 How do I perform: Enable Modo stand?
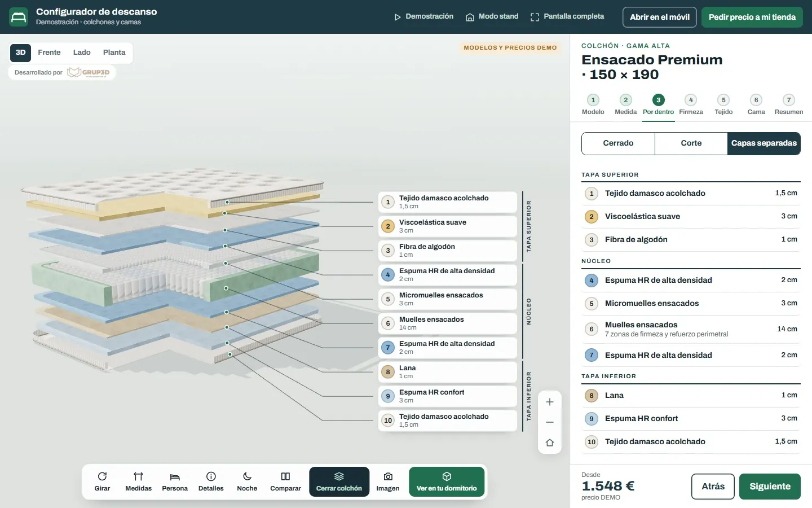(492, 17)
